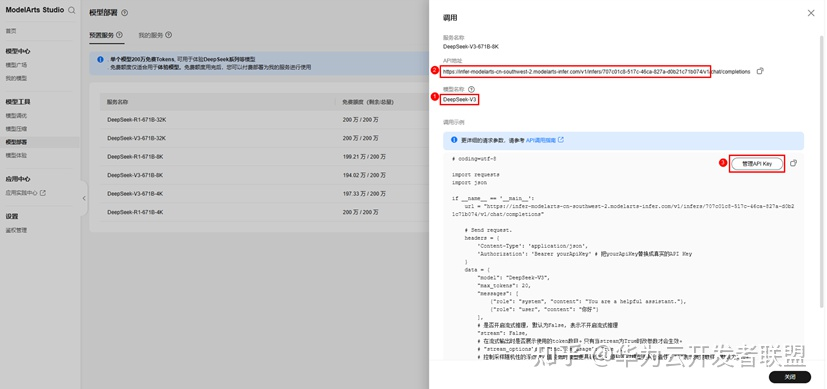
Task: Copy the sample code with copy icon
Action: 793,163
